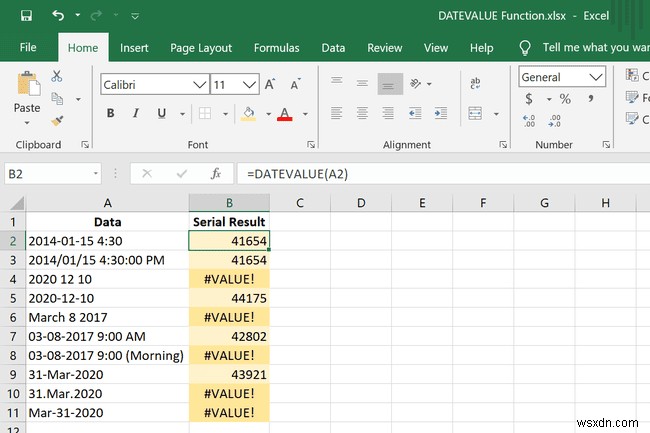Toggle Bold formatting
This screenshot has width=650, height=433.
pyautogui.click(x=110, y=114)
